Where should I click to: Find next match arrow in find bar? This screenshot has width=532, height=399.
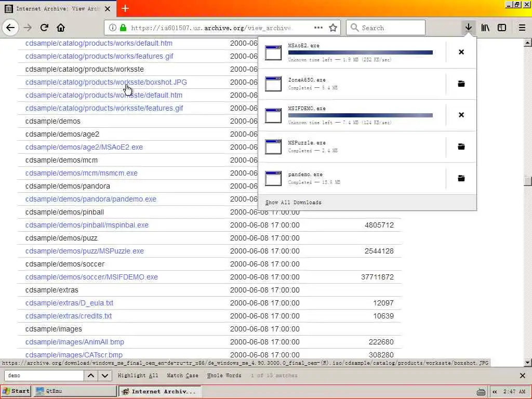[x=105, y=375]
